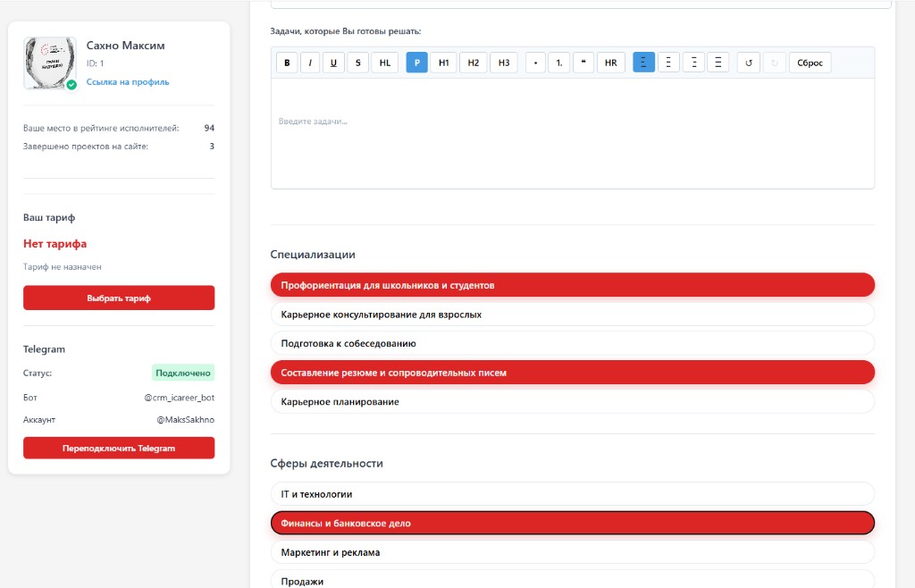Apply italic formatting with the I button
Viewport: 915px width, 588px height.
[x=310, y=63]
